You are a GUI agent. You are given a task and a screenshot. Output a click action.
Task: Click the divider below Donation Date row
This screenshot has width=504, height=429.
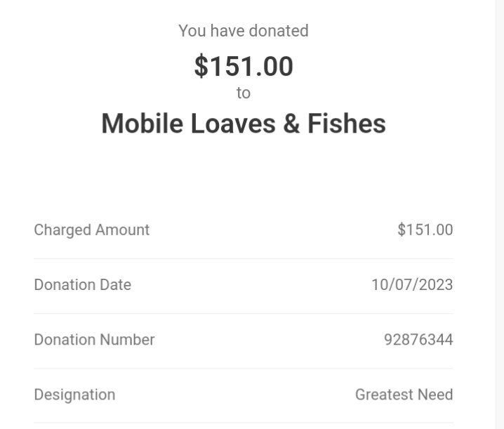(x=244, y=314)
